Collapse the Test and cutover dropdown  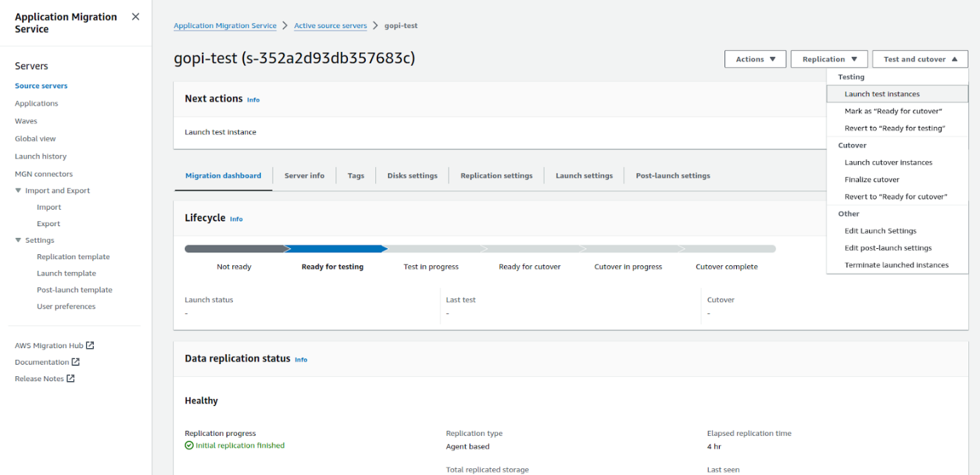point(920,59)
